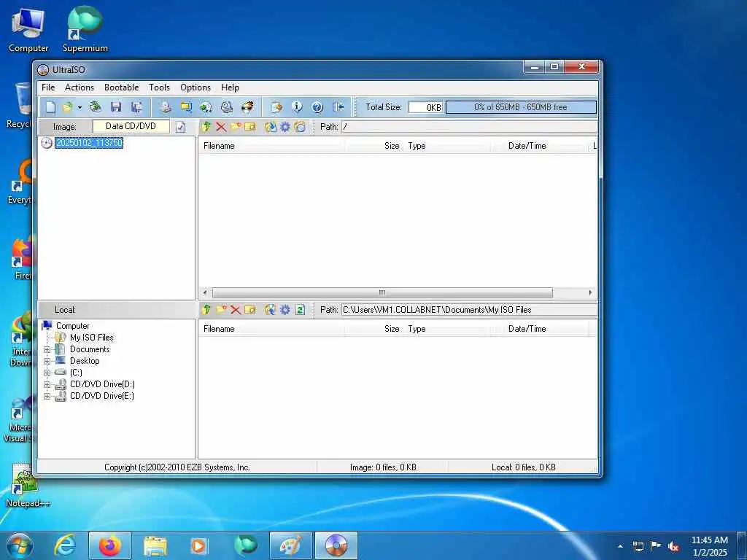
Task: Click Rename icon in Image pane toolbar
Action: tap(250, 127)
